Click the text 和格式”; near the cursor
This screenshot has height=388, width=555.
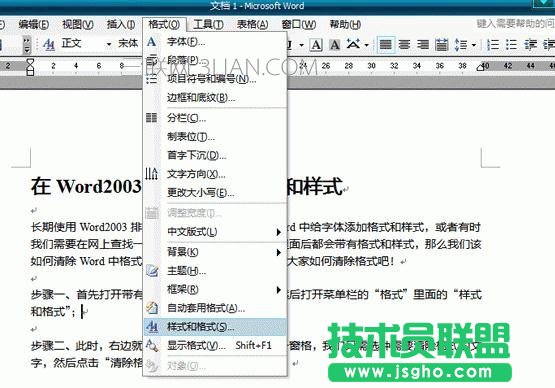click(x=53, y=312)
